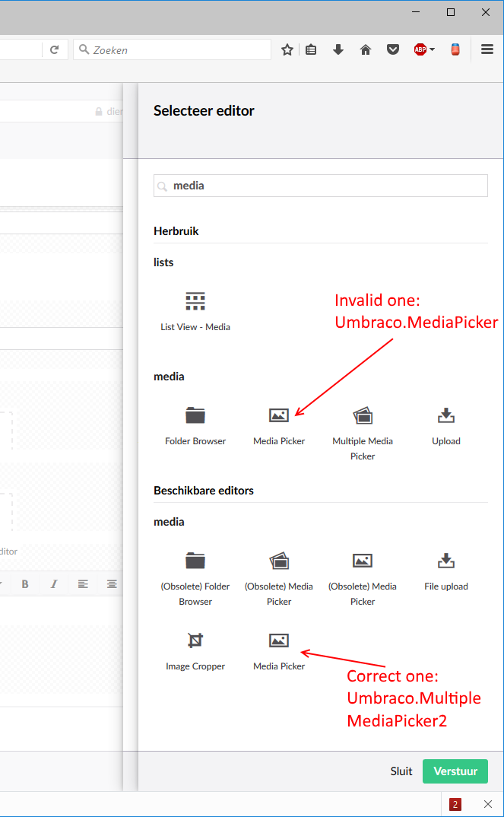Open the downloads arrow icon

(338, 49)
